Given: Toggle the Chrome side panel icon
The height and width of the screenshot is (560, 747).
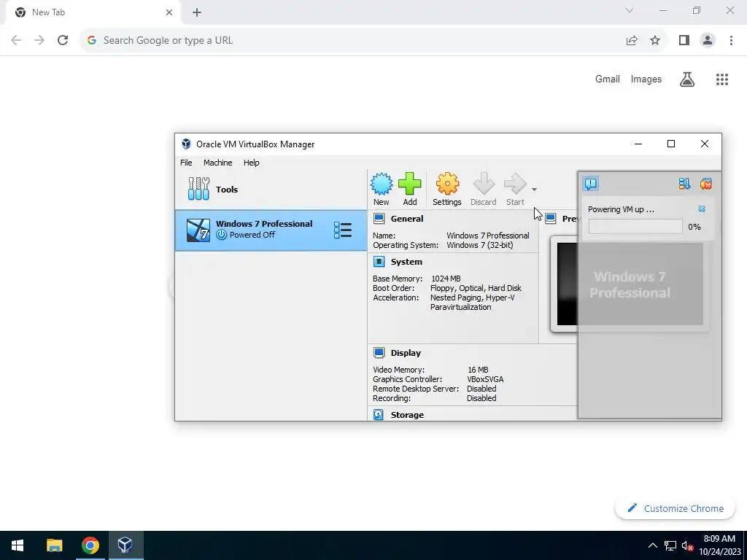Looking at the screenshot, I should pos(684,41).
